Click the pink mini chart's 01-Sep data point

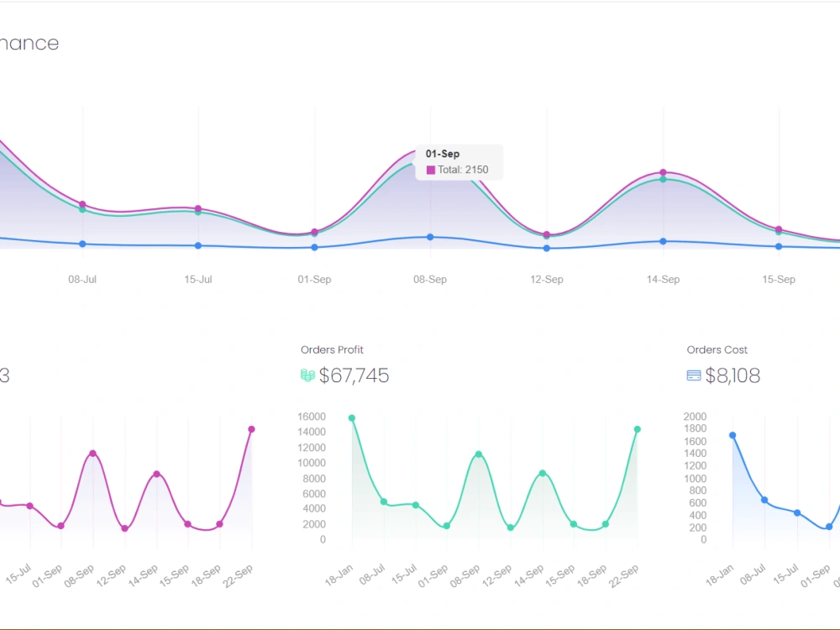tap(61, 526)
